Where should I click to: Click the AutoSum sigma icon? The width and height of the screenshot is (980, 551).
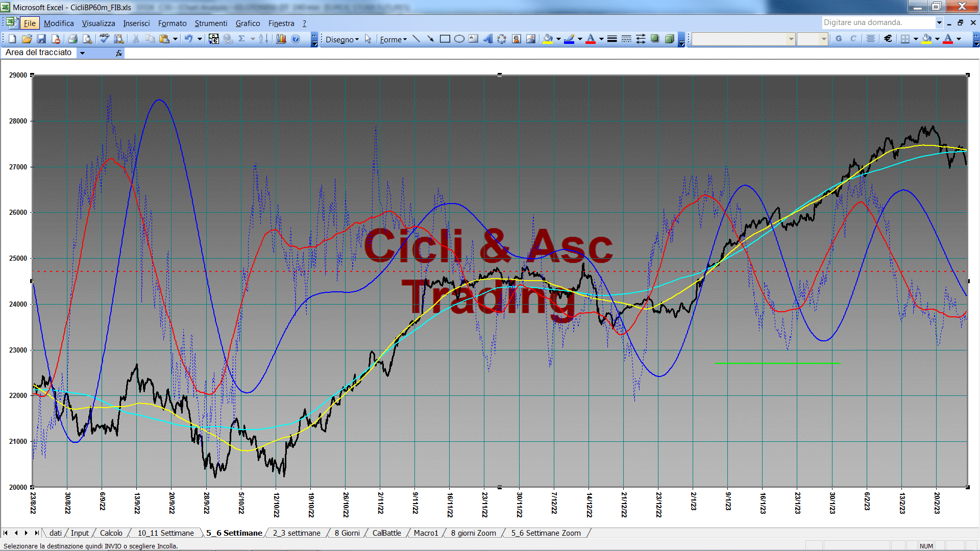tap(242, 39)
